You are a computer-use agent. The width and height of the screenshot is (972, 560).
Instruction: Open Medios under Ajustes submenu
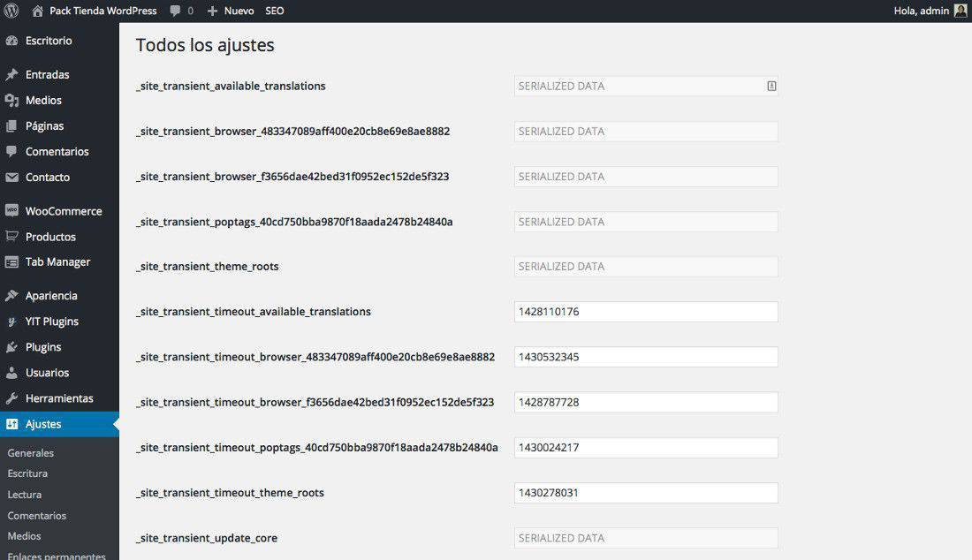[x=24, y=536]
